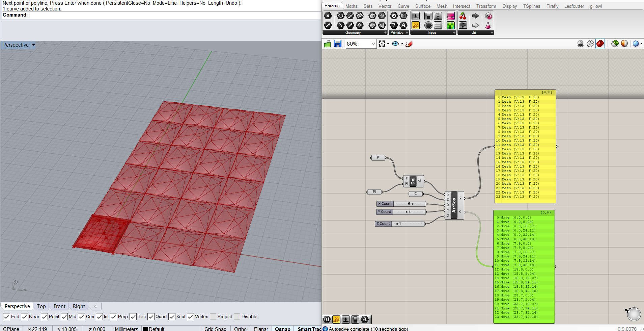
Task: Pick the Integer parameter '7' icon
Action: 394,25
